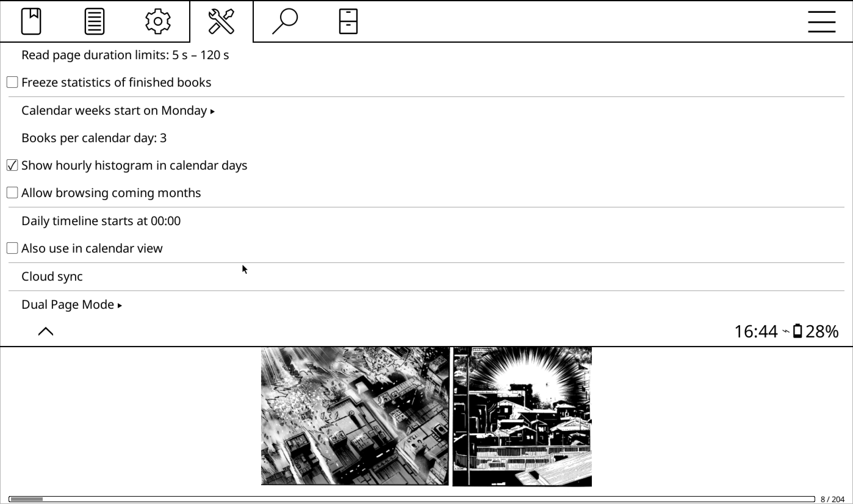The height and width of the screenshot is (504, 853).
Task: Select the wrench and screwdriver tools tab
Action: [221, 21]
